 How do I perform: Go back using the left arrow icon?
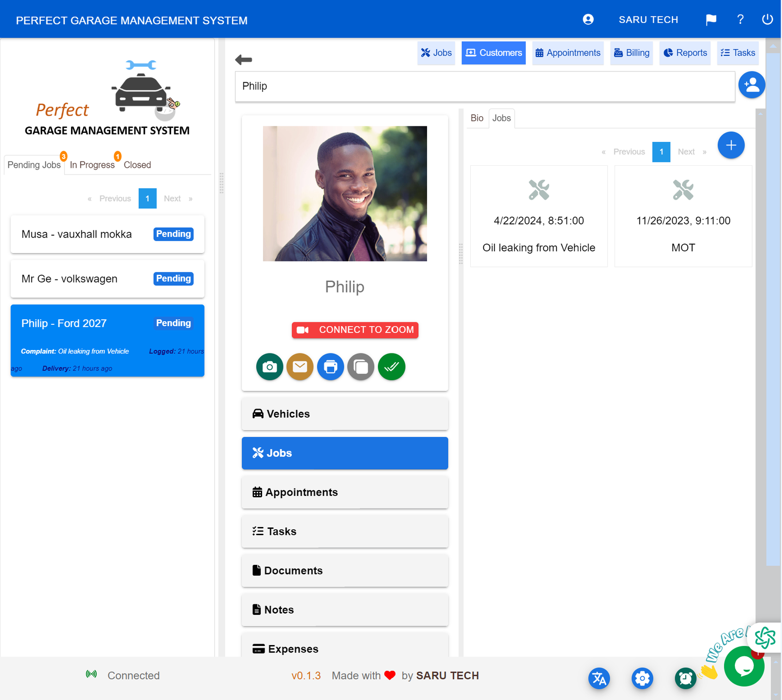tap(244, 60)
